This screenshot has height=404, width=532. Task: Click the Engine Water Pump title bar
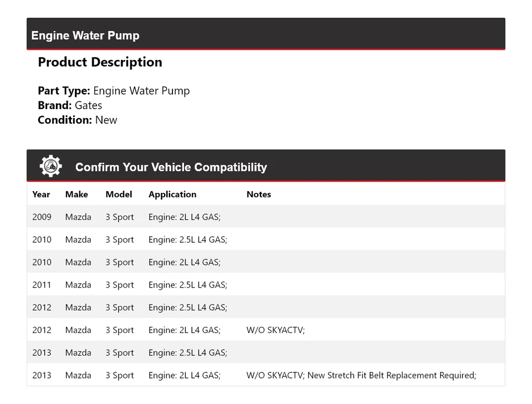click(x=85, y=35)
